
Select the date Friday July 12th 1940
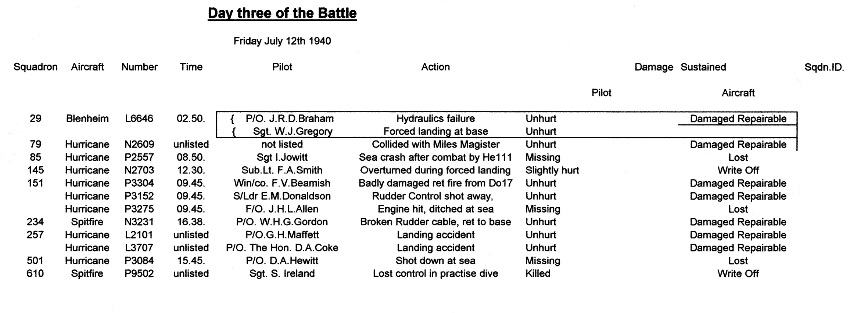282,41
